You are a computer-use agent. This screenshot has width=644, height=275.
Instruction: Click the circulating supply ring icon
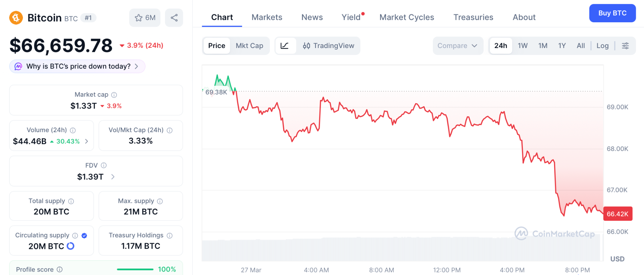(71, 246)
